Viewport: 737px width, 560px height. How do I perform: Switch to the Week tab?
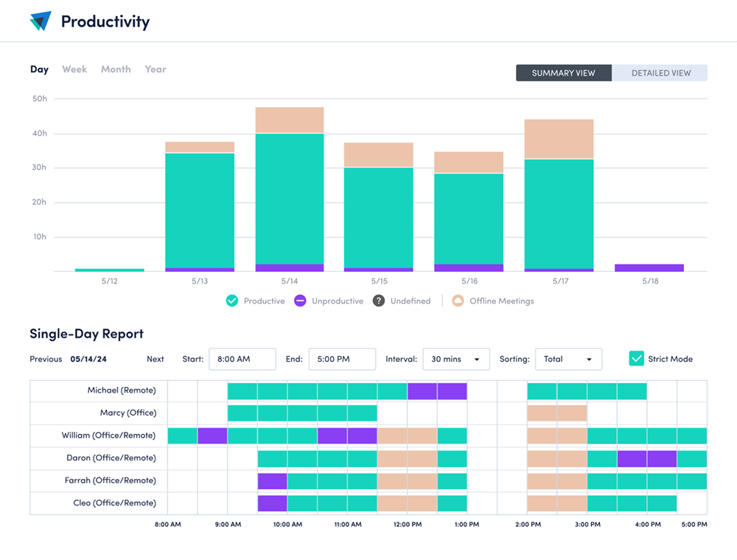click(74, 69)
